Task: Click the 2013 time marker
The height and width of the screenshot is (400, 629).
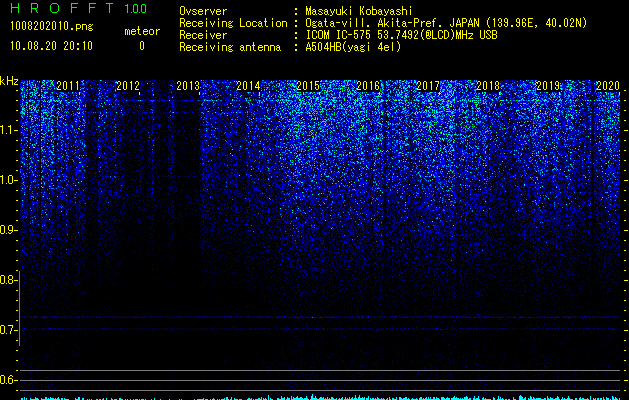Action: coord(188,86)
